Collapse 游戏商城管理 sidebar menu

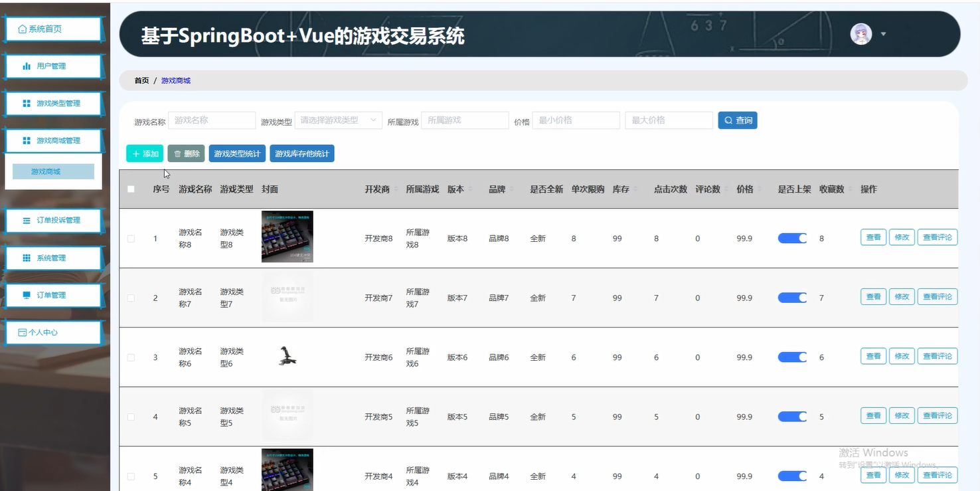pos(53,141)
